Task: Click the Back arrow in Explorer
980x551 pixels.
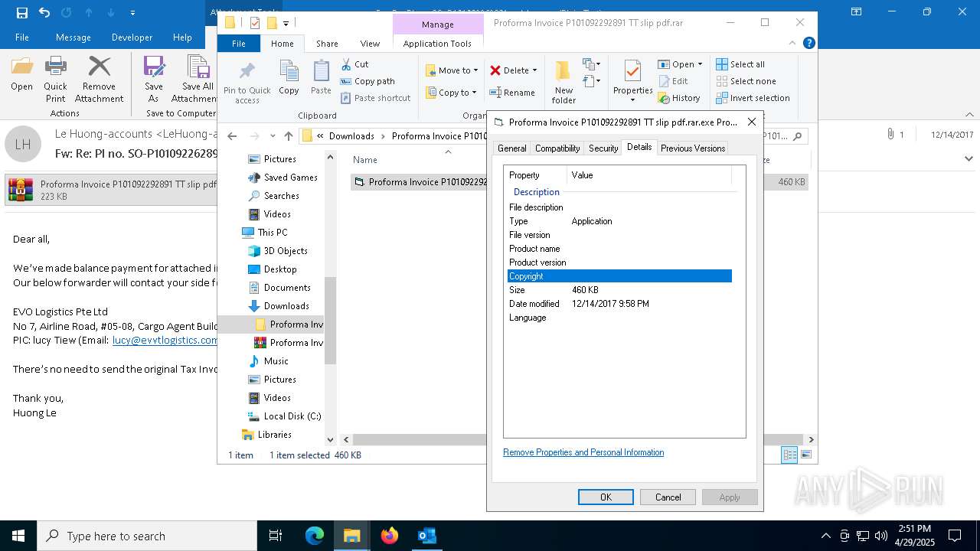Action: (232, 136)
